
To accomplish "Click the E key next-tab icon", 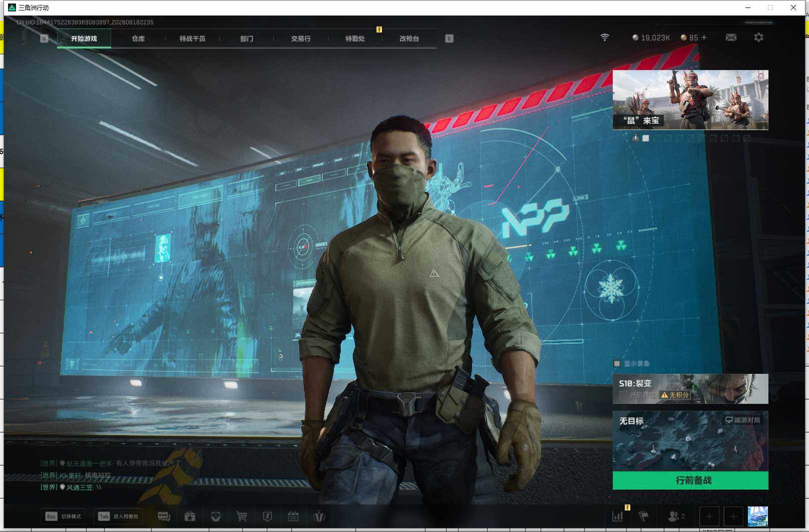I will [449, 39].
